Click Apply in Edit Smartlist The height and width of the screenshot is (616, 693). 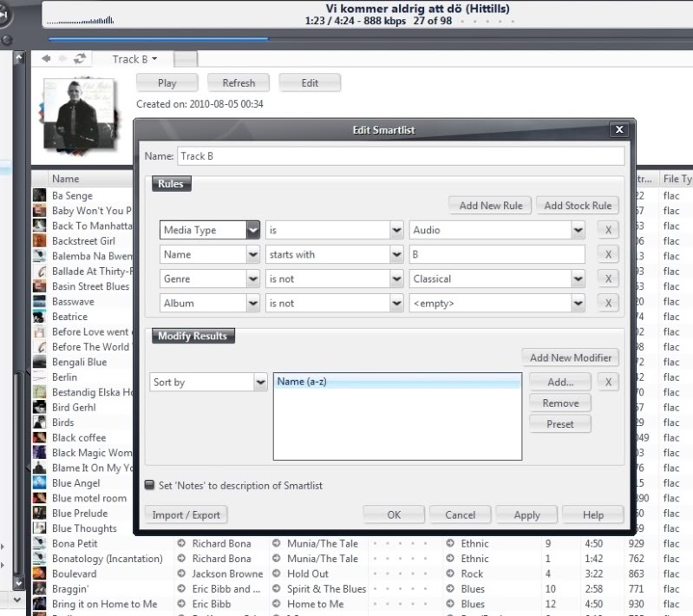[x=526, y=514]
